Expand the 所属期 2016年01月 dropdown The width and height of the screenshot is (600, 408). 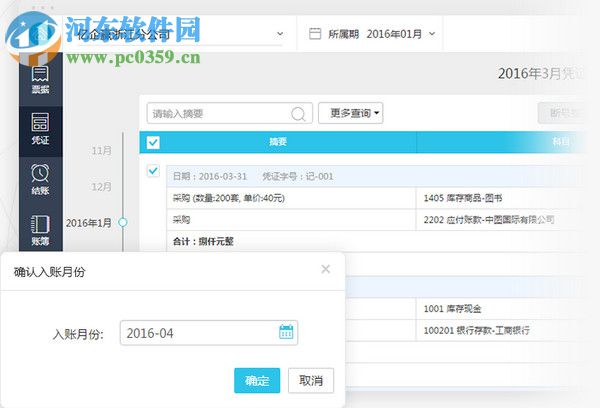point(432,34)
